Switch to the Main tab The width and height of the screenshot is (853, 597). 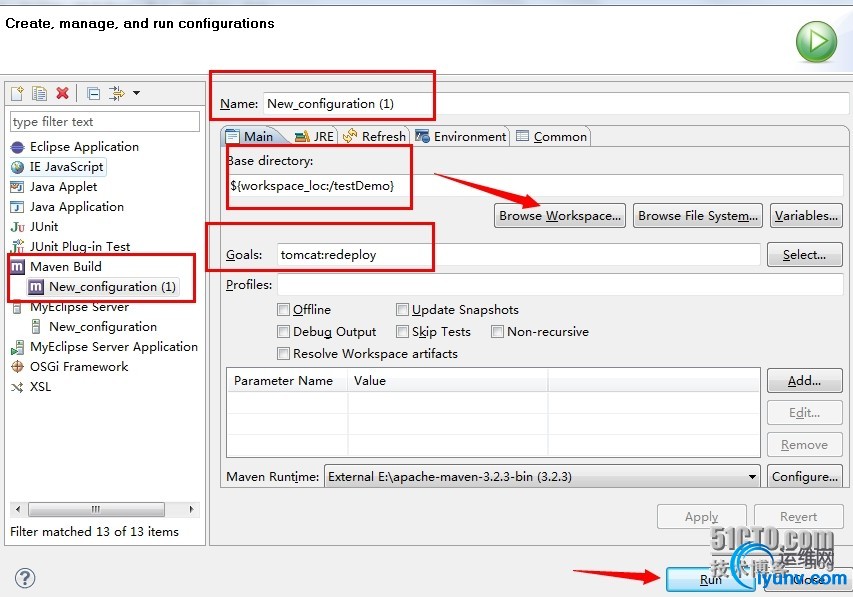(x=251, y=136)
